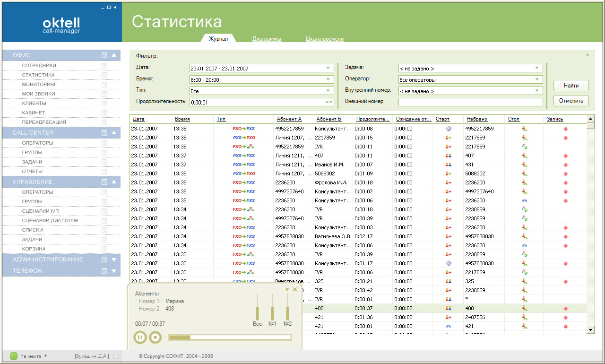Click Start icon in dialed 431 row
The image size is (605, 364).
[449, 165]
